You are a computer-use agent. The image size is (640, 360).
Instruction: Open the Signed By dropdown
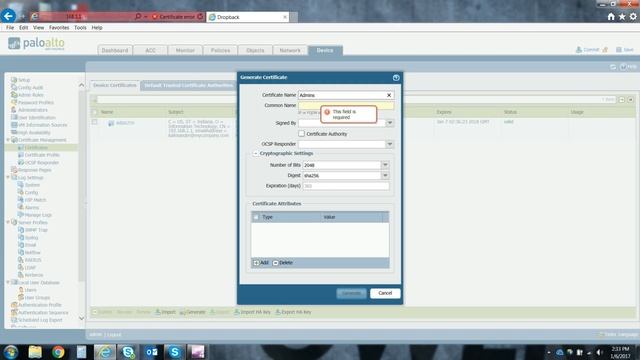pos(390,123)
